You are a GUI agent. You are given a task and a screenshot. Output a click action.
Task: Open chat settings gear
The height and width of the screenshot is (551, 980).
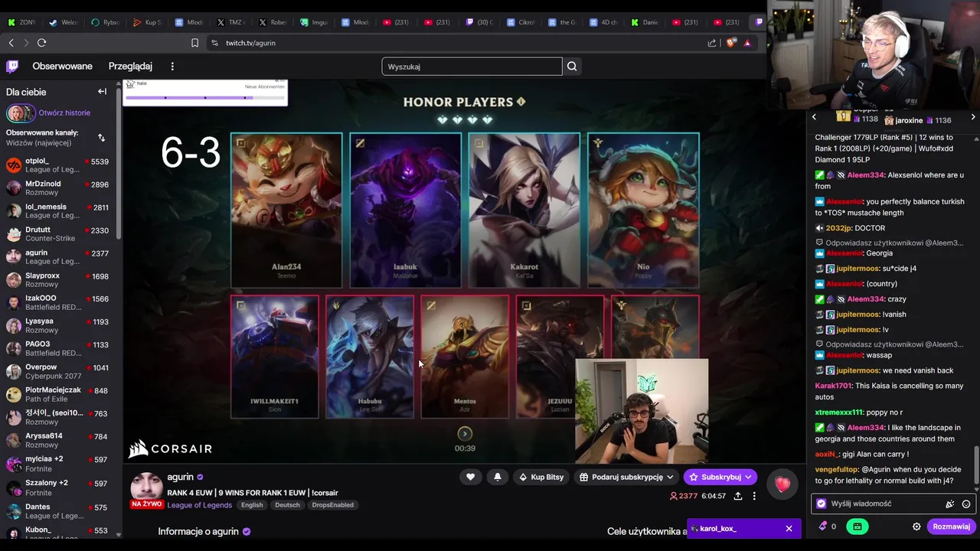click(x=916, y=527)
